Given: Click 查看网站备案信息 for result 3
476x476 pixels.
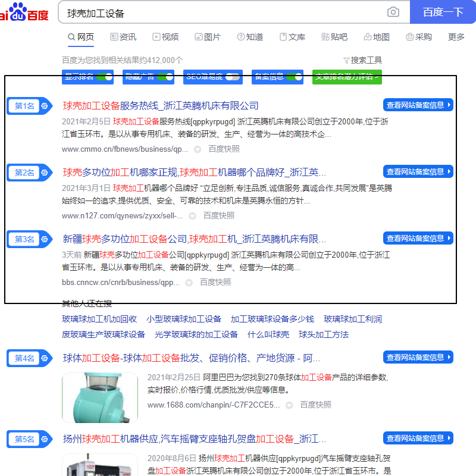Looking at the screenshot, I should click(418, 239).
